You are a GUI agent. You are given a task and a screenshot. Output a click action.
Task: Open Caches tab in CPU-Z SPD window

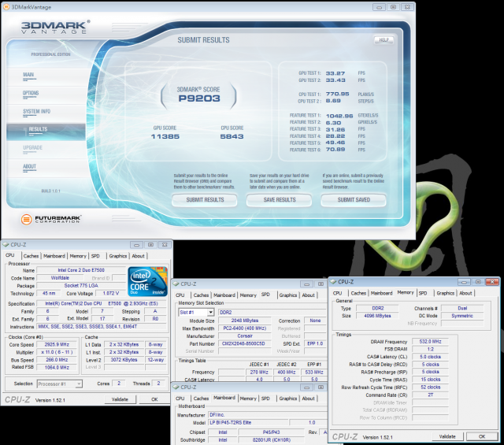pyautogui.click(x=202, y=295)
